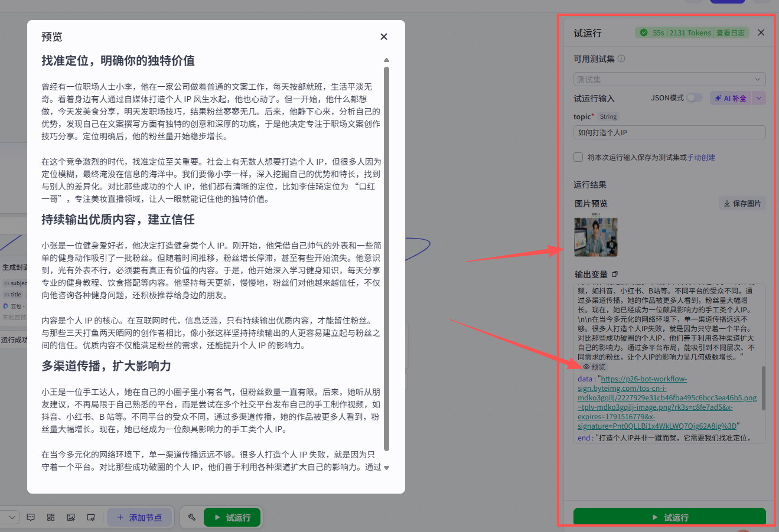Close the 试运行 side panel
This screenshot has height=532, width=779.
click(x=761, y=33)
